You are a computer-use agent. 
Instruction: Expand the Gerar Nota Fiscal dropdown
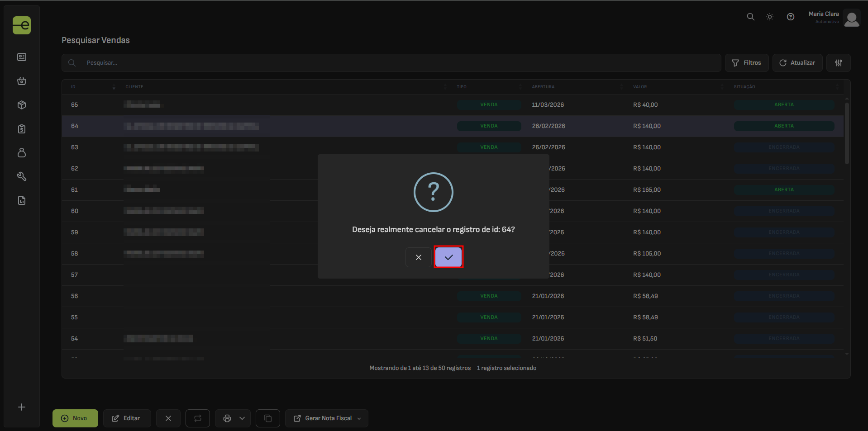tap(359, 419)
